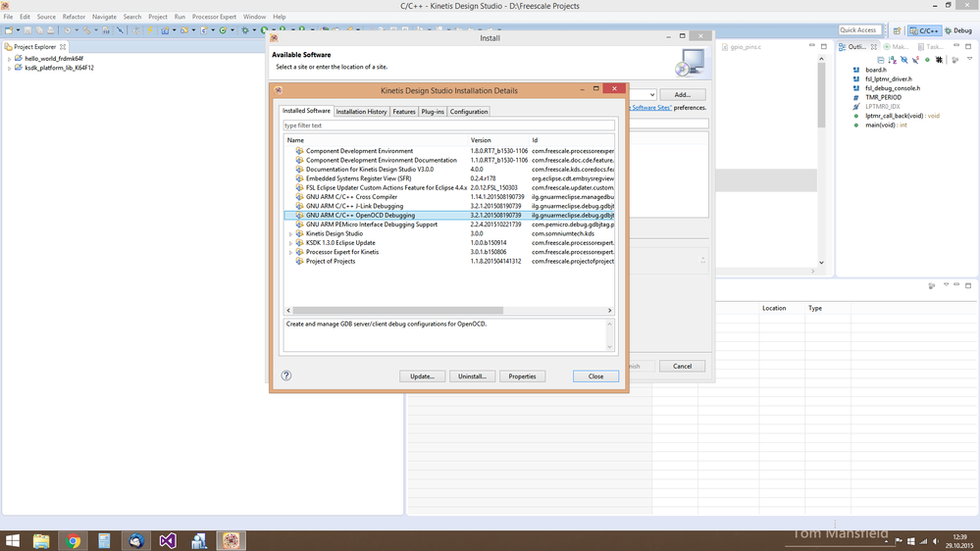The width and height of the screenshot is (980, 551).
Task: Open Google Chrome from taskbar
Action: [x=74, y=540]
